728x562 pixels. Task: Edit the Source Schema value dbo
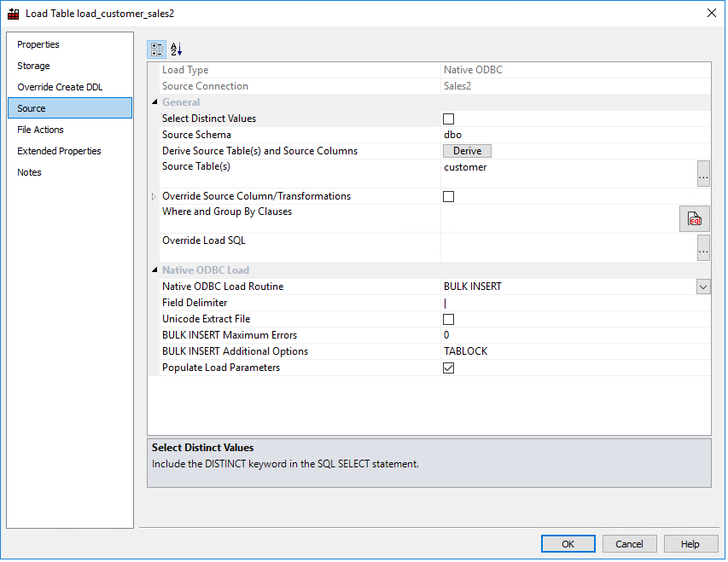pyautogui.click(x=576, y=135)
